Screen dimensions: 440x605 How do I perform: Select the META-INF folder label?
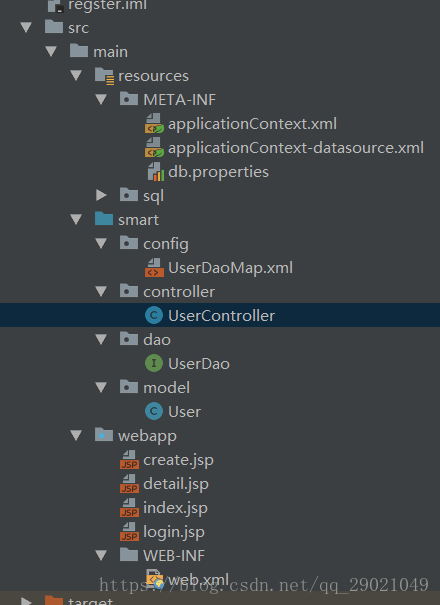click(x=179, y=100)
